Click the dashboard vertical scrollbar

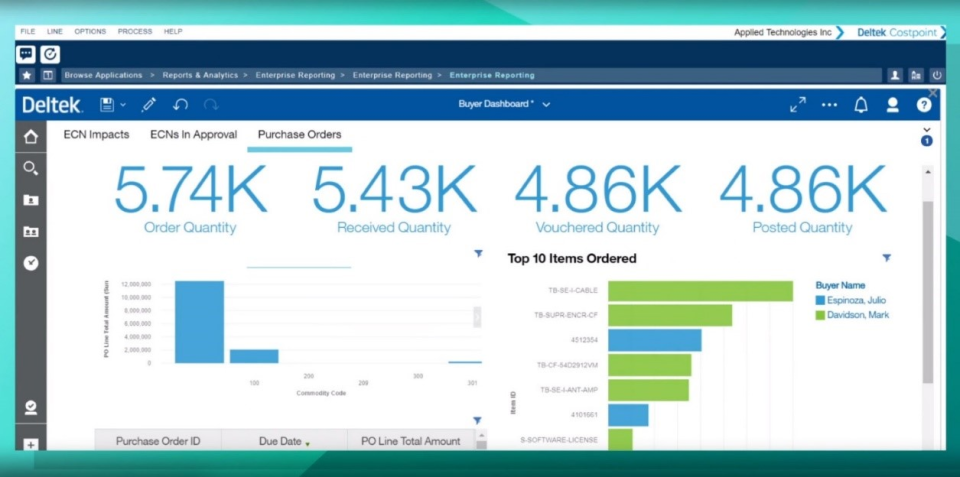coord(928,293)
